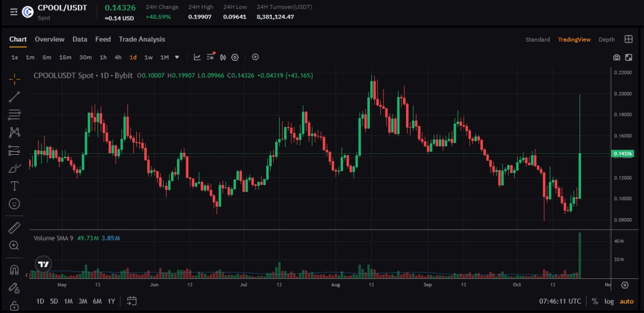
Task: Select the trend line drawing tool
Action: click(15, 96)
